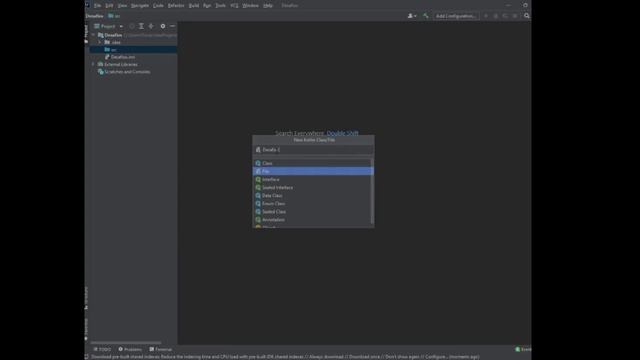This screenshot has height=360, width=640.
Task: Expand the .idea folder arrow
Action: click(100, 42)
